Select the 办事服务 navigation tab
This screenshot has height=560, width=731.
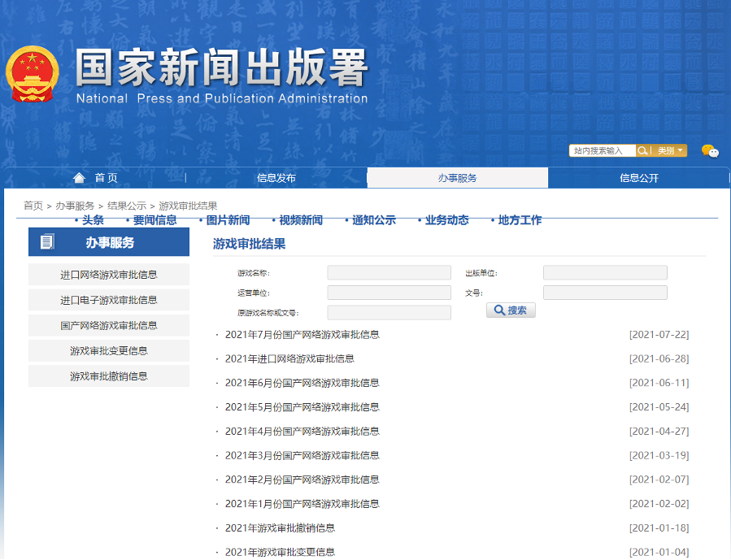pos(457,178)
